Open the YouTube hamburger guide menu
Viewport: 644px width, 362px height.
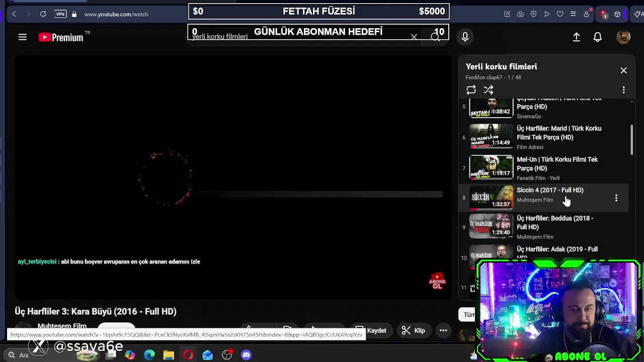[x=23, y=37]
